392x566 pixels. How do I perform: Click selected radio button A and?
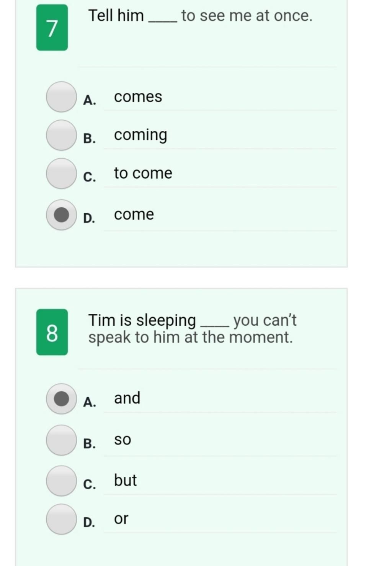pos(61,399)
